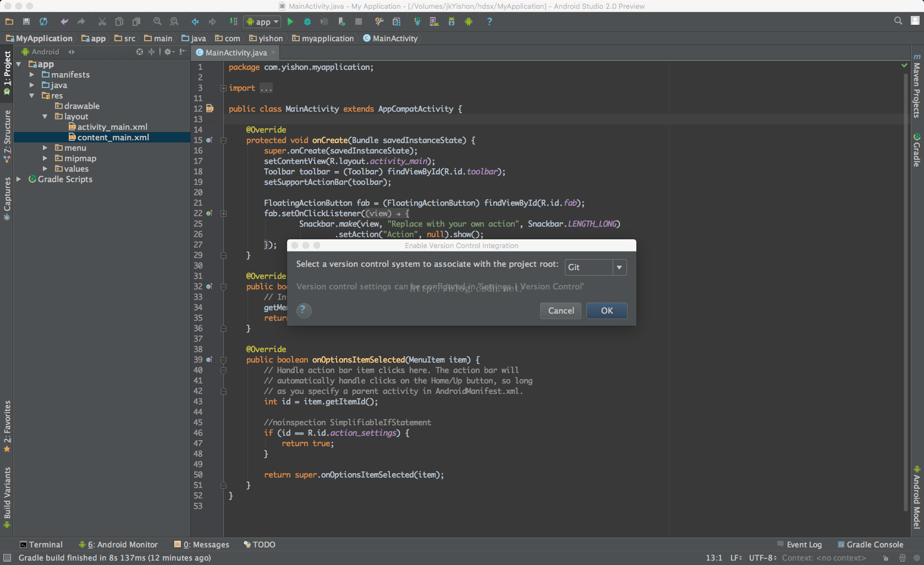Open the Messages tool window tab

201,545
